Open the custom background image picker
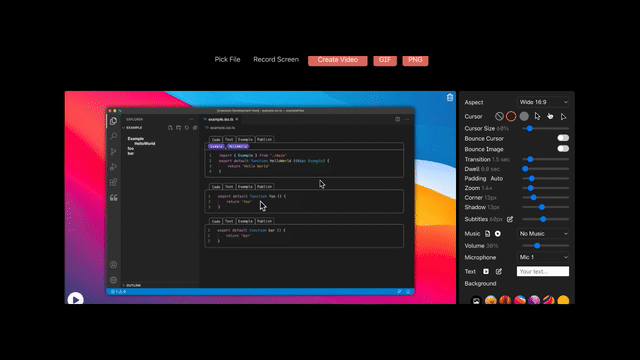The image size is (640, 360). click(x=476, y=301)
